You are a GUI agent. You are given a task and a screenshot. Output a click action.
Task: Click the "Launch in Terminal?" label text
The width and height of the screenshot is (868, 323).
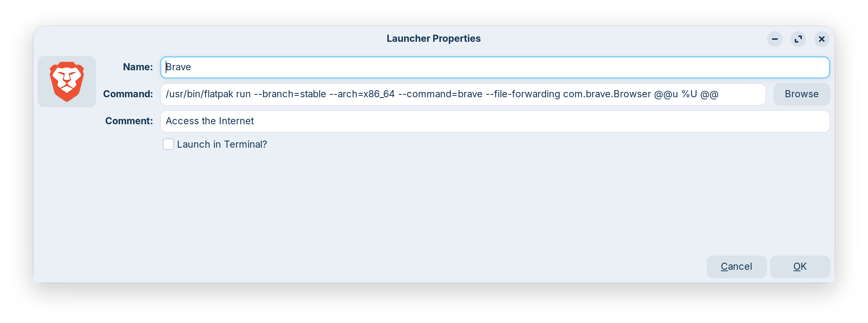coord(222,144)
